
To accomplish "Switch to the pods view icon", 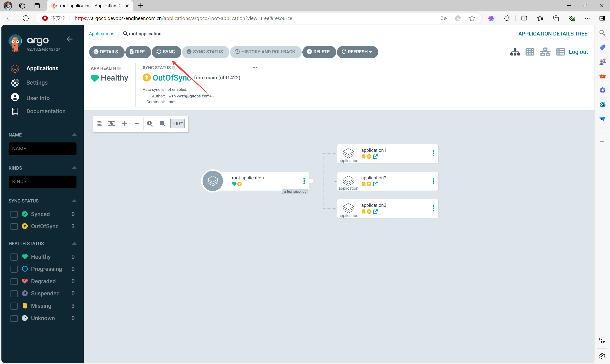I will [x=530, y=52].
